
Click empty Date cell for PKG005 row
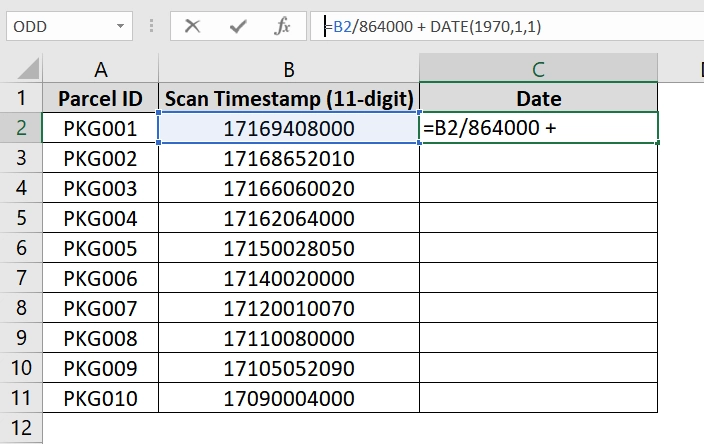538,248
